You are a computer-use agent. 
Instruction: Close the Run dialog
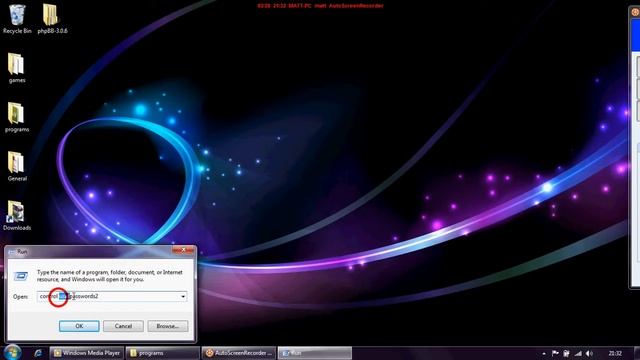point(183,250)
